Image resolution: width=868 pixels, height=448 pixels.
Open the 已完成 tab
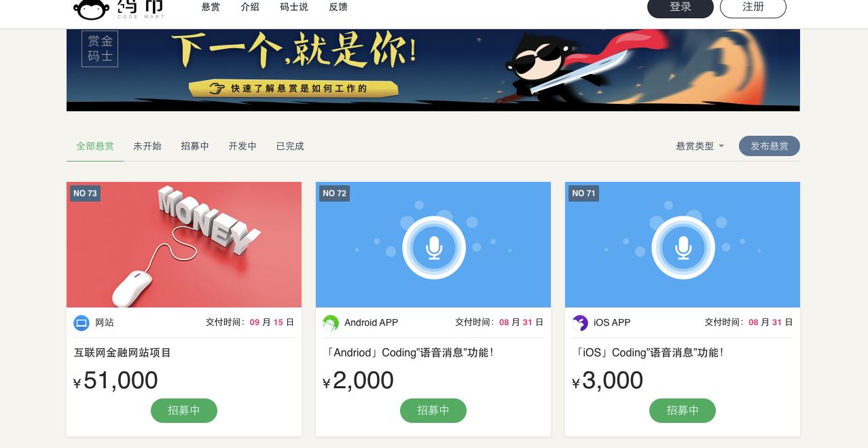[x=290, y=146]
